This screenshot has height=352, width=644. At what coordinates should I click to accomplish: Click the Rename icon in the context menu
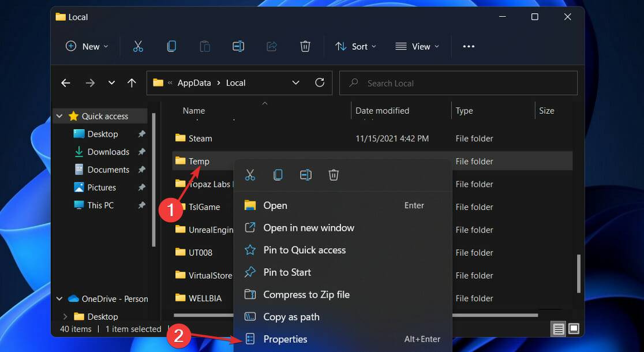pos(306,175)
